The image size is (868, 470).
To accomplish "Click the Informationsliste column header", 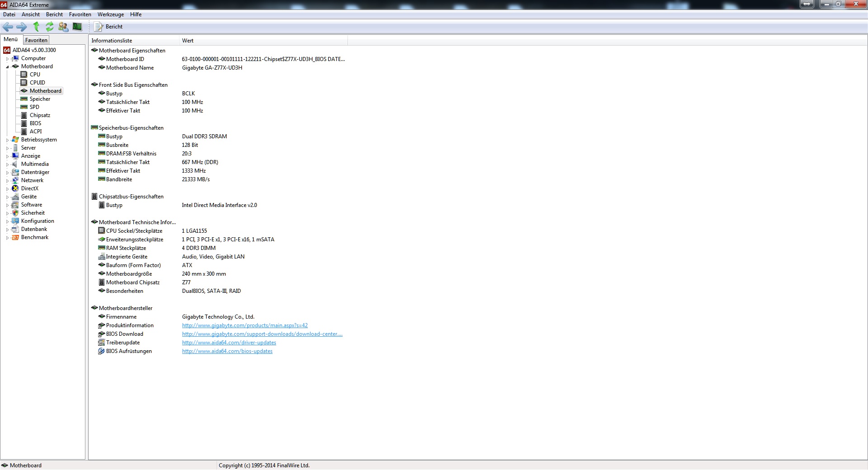I will [134, 41].
